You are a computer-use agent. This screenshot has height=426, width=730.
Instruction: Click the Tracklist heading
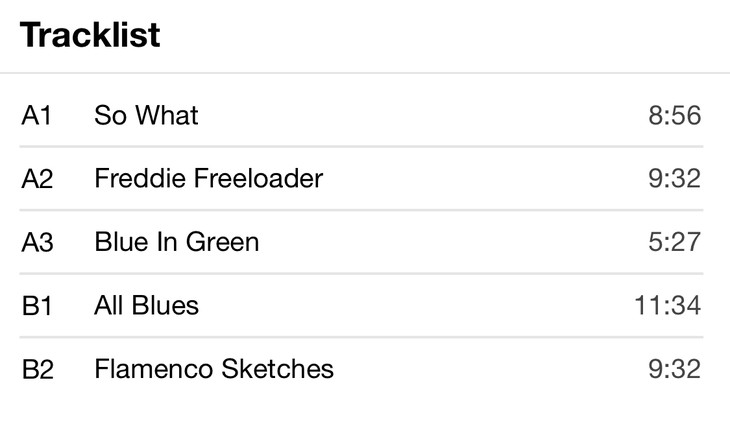[90, 35]
